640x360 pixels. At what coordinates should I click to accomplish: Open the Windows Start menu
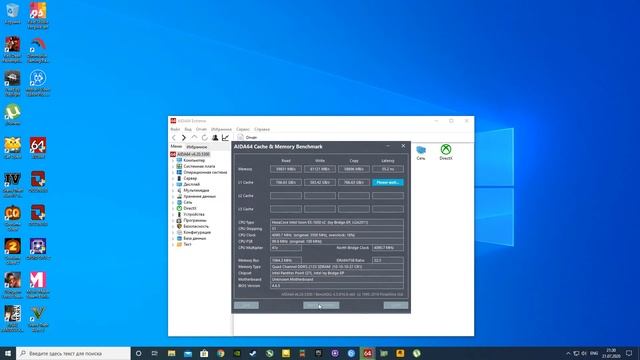8,353
